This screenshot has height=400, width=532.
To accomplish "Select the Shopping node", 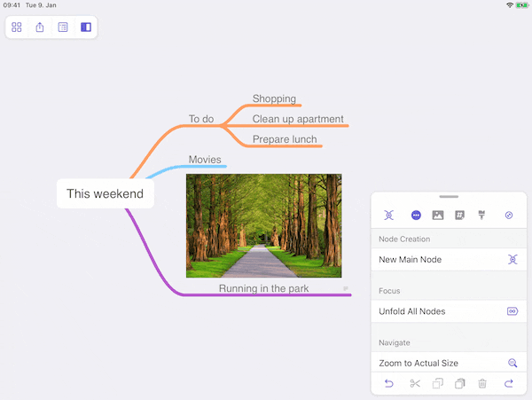I will pos(274,98).
